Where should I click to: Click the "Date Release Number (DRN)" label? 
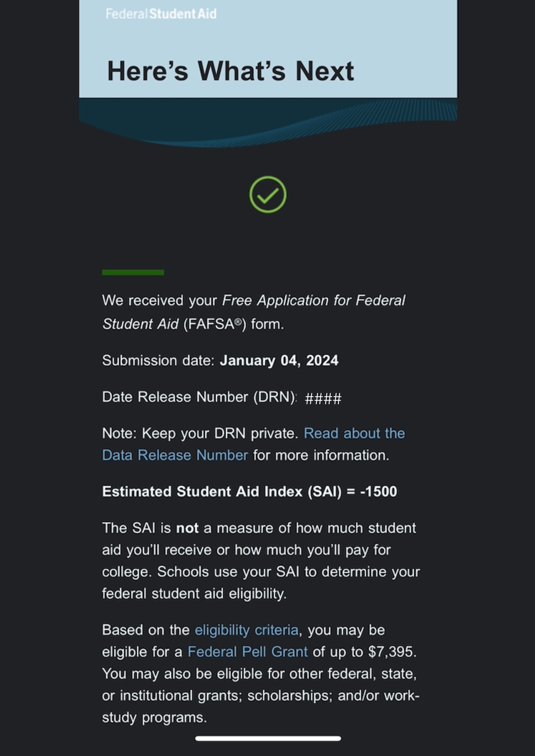coord(199,397)
